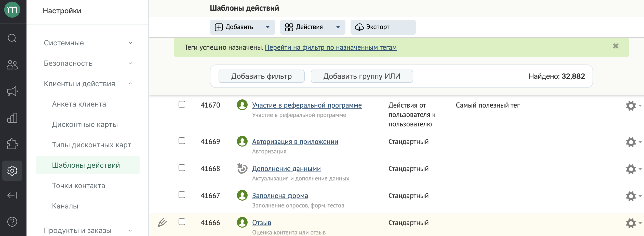Image resolution: width=644 pixels, height=236 pixels.
Task: Open gear menu for row 41670
Action: point(633,106)
